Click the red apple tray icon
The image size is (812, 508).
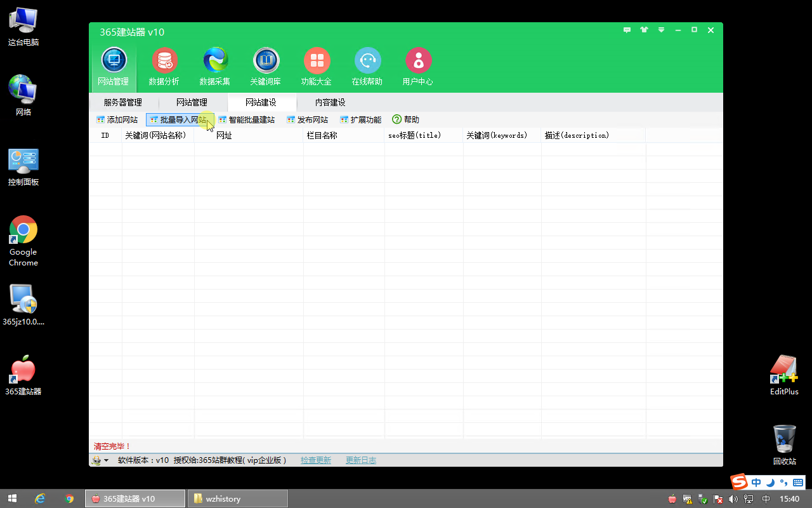pos(672,499)
